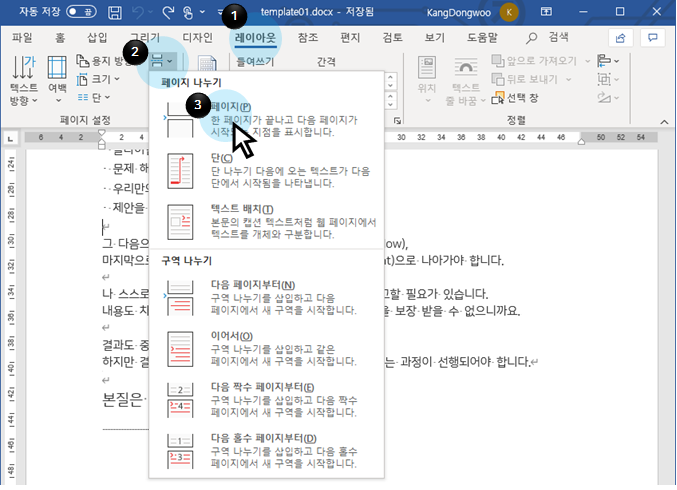Click the 나누기 breaks dropdown button
677x490 pixels.
(162, 61)
